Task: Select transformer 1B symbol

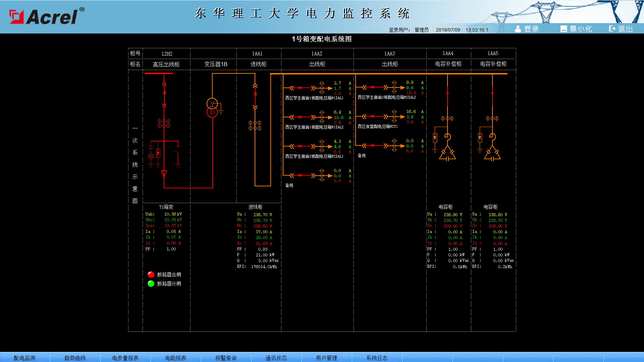Action: pos(212,108)
